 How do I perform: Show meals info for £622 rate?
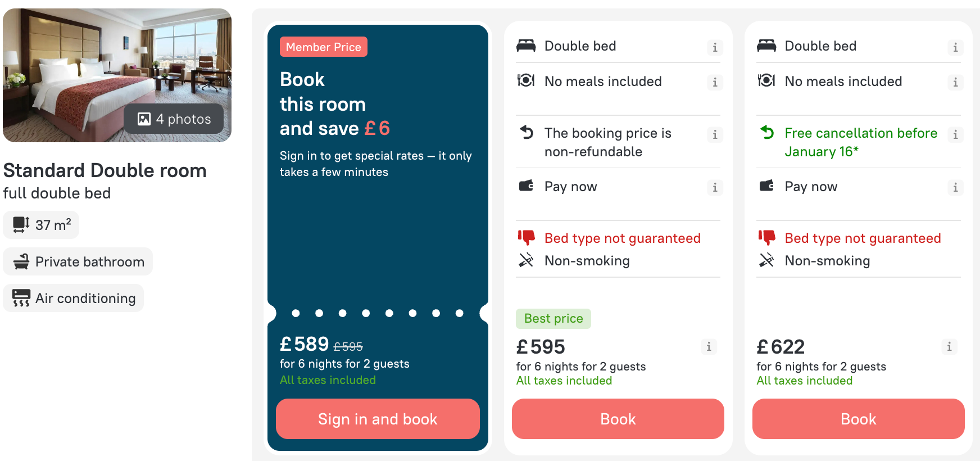pyautogui.click(x=955, y=83)
